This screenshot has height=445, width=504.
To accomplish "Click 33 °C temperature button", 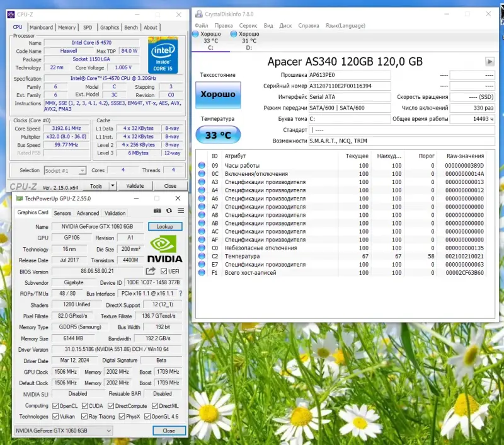I will (x=218, y=135).
